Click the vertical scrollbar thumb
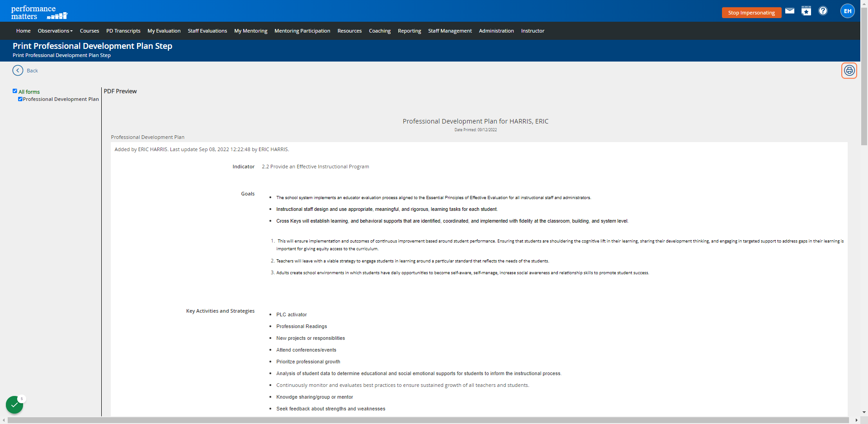Image resolution: width=868 pixels, height=424 pixels. pyautogui.click(x=864, y=76)
